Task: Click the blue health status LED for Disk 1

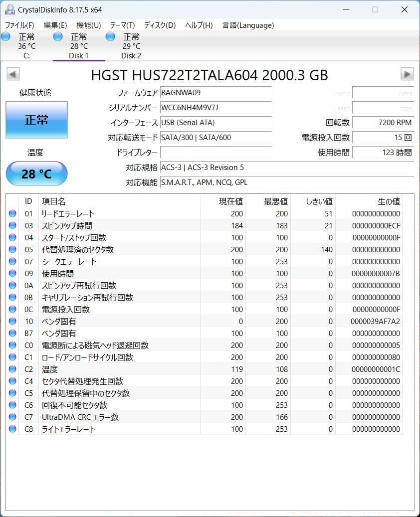Action: (x=58, y=36)
